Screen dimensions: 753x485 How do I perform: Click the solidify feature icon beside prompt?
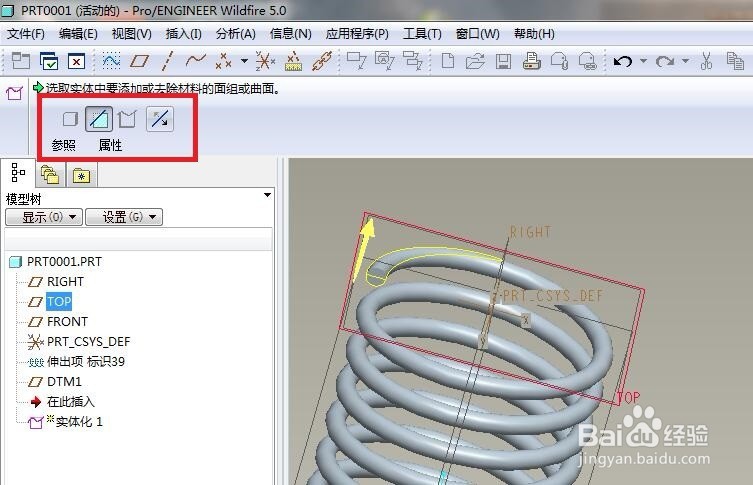point(14,92)
